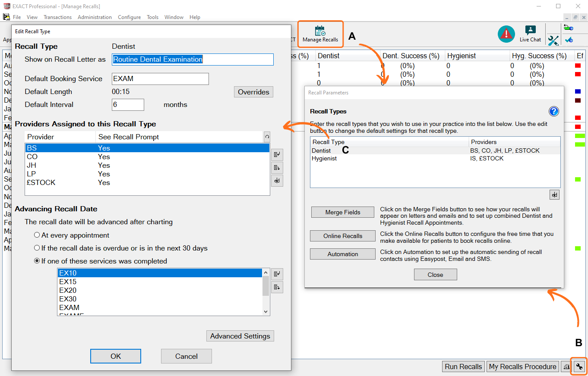
Task: Open the Transactions menu
Action: 57,17
